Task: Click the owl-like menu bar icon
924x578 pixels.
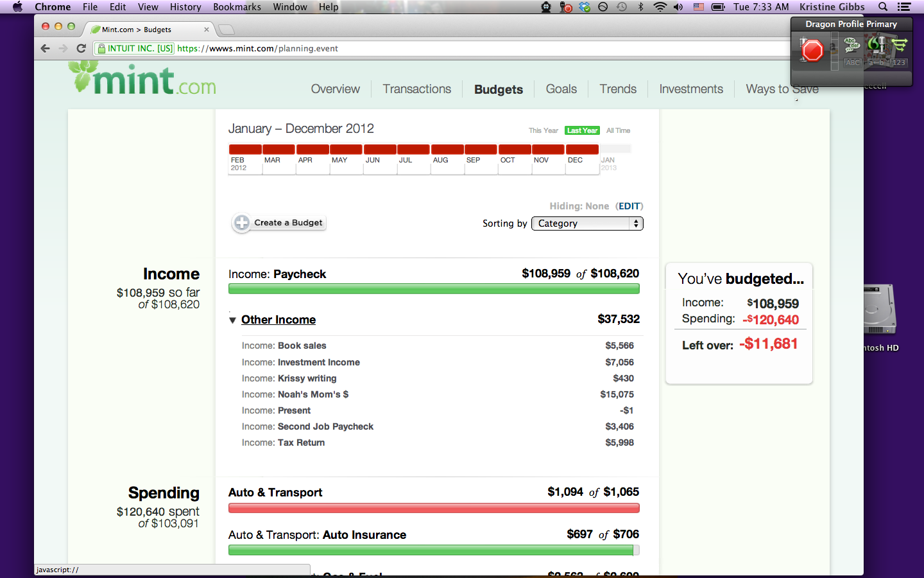Action: tap(546, 7)
